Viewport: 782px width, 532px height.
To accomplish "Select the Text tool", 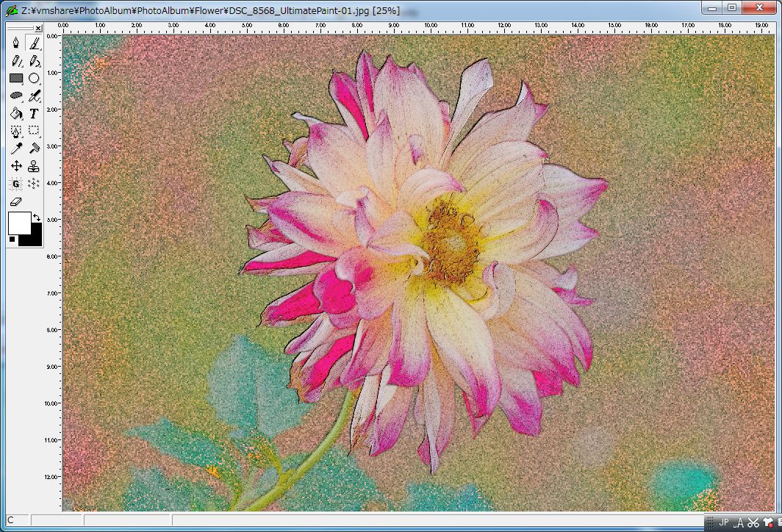I will [x=34, y=113].
